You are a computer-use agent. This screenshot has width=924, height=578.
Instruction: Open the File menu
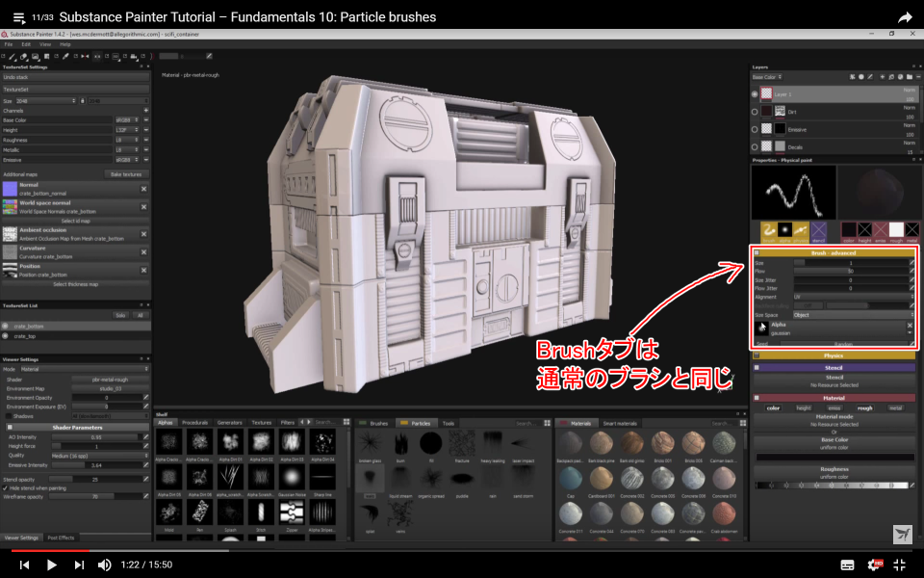9,44
